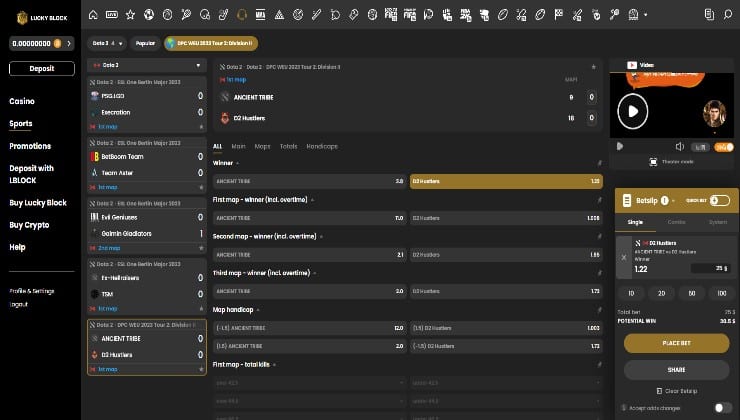Click the Lucky Block logo
The image size is (740, 420).
click(x=42, y=18)
